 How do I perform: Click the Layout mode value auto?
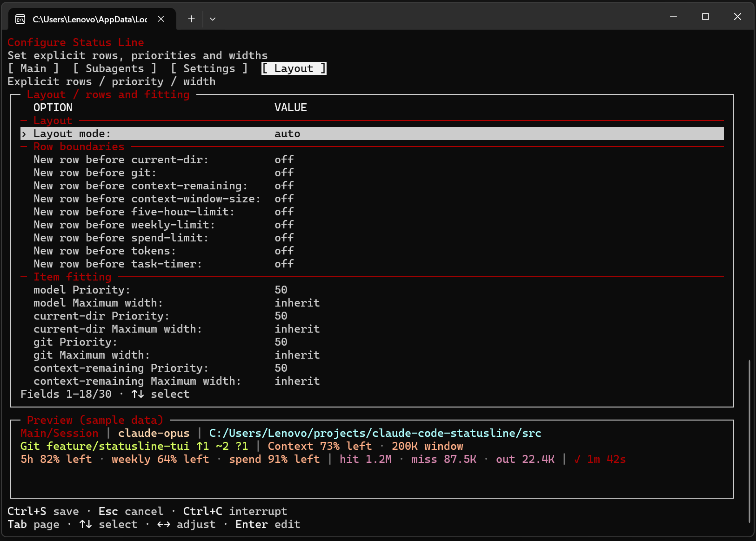tap(288, 134)
